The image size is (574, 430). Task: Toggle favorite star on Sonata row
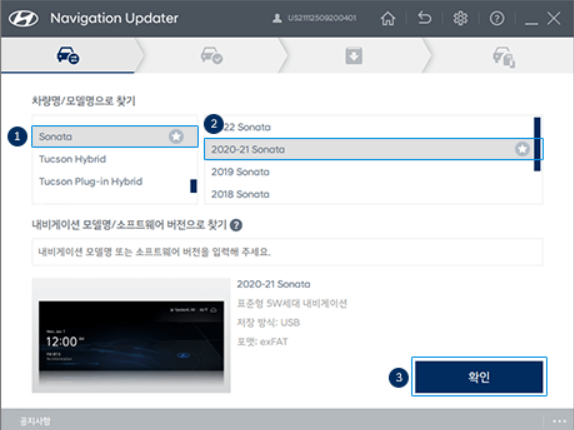176,137
